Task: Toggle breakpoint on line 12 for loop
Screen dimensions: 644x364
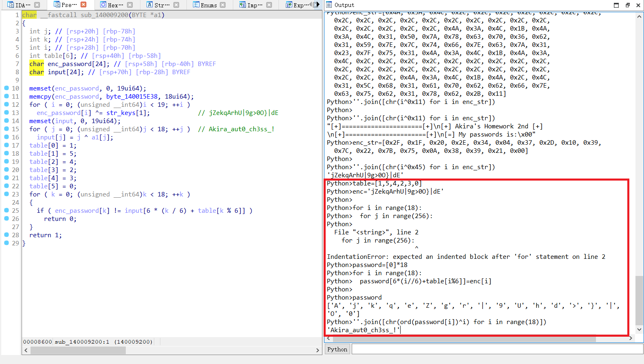Action: pos(7,104)
